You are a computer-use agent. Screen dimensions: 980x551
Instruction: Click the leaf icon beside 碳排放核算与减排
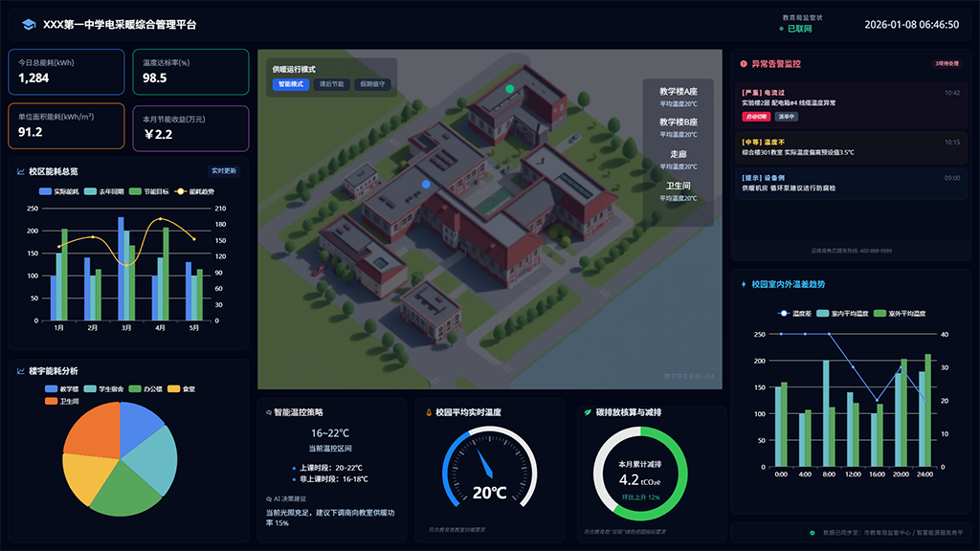pos(587,412)
